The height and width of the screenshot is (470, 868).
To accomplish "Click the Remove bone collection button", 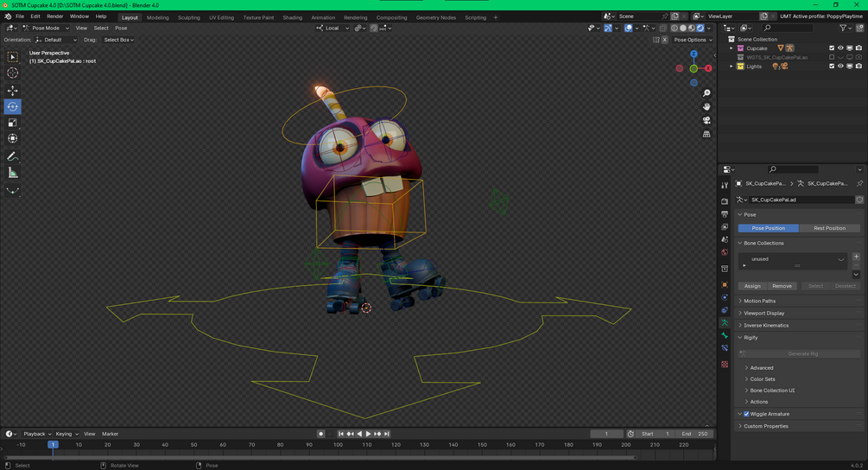I will point(782,286).
